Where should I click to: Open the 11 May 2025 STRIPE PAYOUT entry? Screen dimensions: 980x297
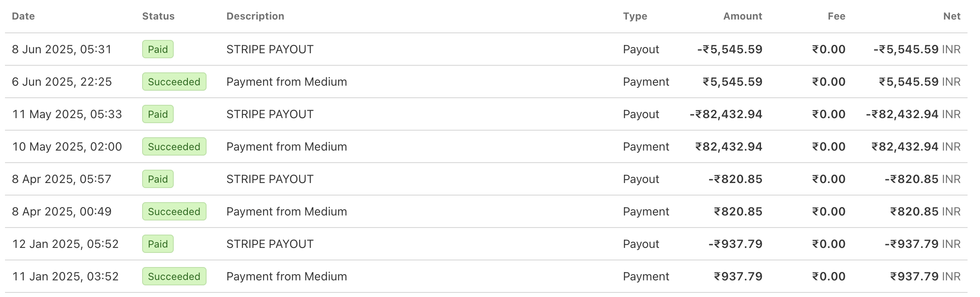coord(486,114)
